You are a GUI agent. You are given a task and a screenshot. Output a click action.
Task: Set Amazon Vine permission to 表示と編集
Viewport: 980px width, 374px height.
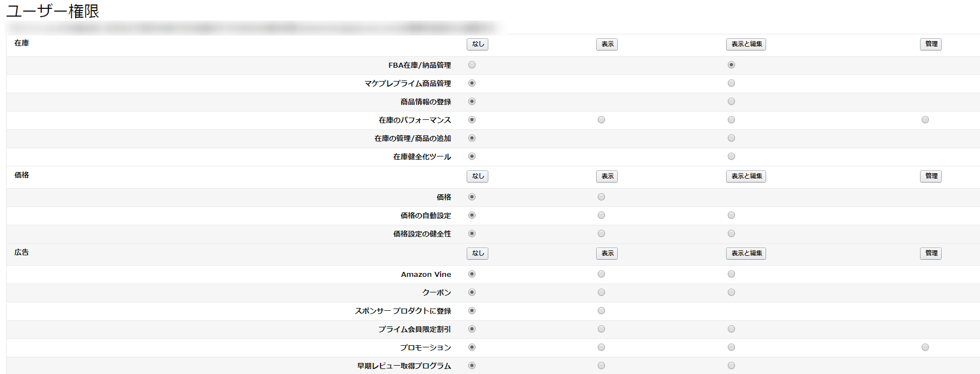coord(731,274)
